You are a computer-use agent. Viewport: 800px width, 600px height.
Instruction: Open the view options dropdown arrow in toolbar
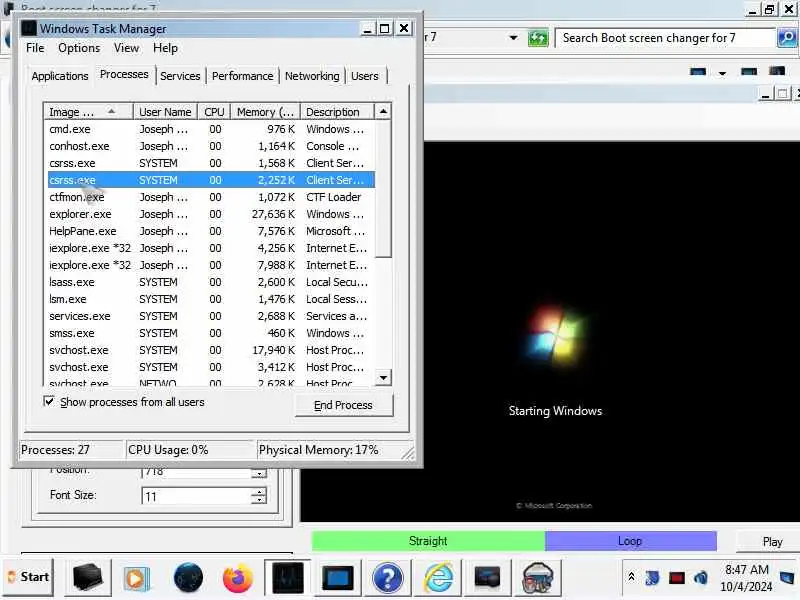722,73
